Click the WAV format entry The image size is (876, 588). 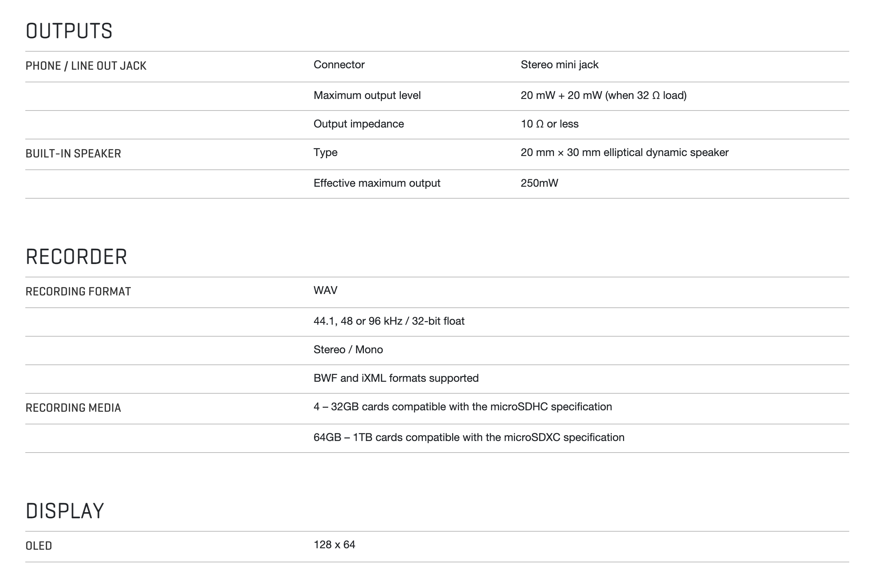click(x=325, y=291)
